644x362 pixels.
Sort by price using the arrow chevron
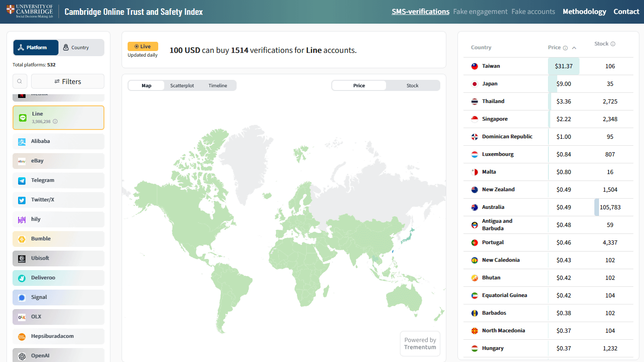coord(574,48)
